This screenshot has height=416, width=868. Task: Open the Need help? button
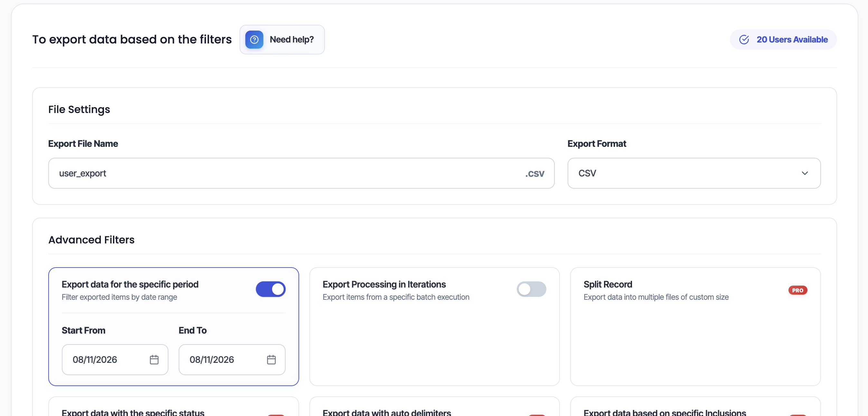pos(282,39)
